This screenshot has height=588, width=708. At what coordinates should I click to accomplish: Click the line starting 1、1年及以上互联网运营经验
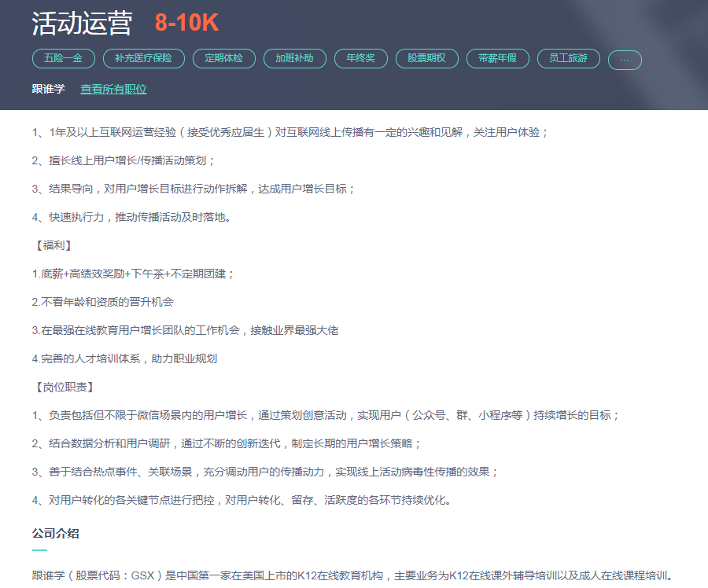(x=289, y=132)
